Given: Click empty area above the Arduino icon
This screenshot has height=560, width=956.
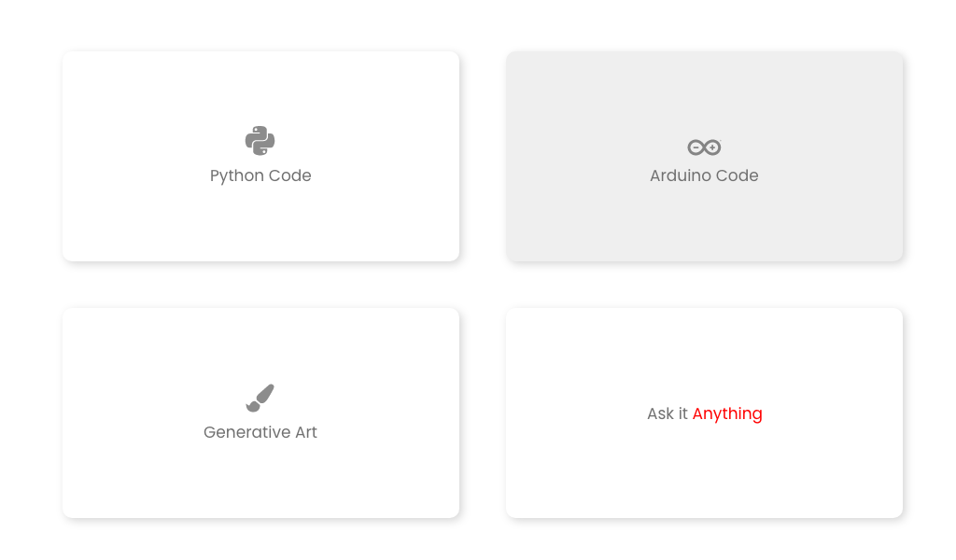Looking at the screenshot, I should coord(704,94).
